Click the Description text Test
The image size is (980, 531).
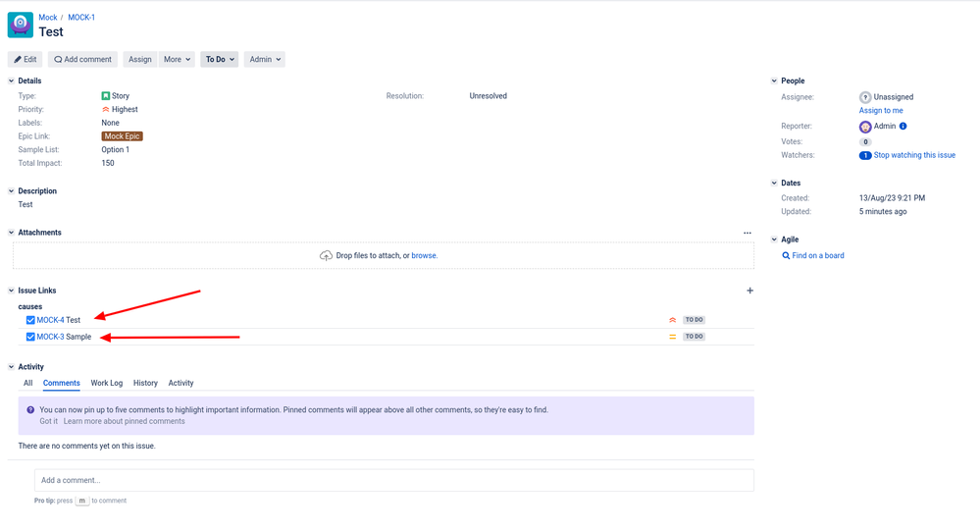pyautogui.click(x=25, y=204)
